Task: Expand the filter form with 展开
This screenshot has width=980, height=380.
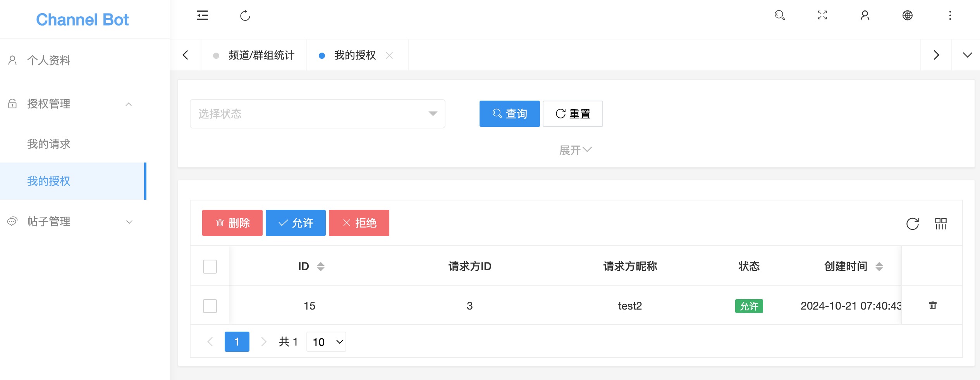Action: (575, 150)
